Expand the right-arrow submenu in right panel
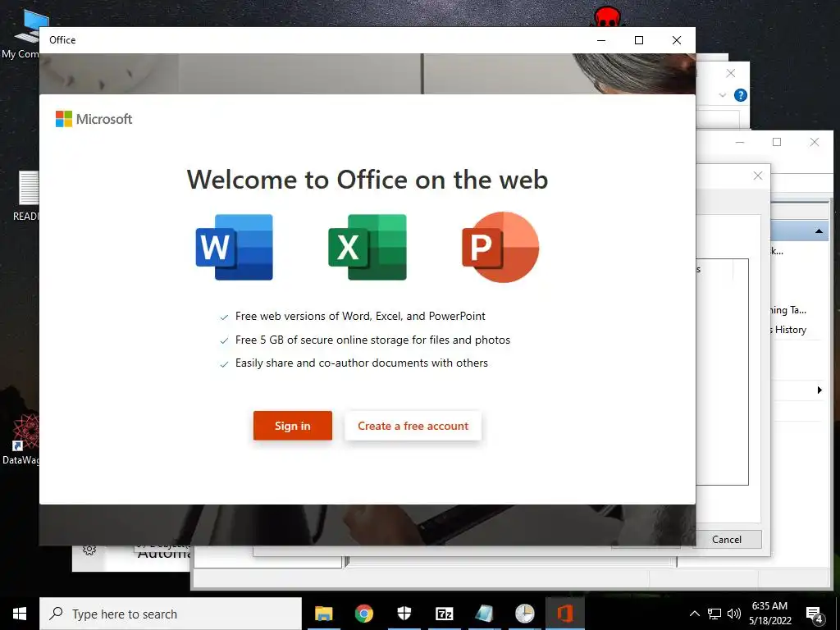The image size is (840, 630). pyautogui.click(x=819, y=390)
